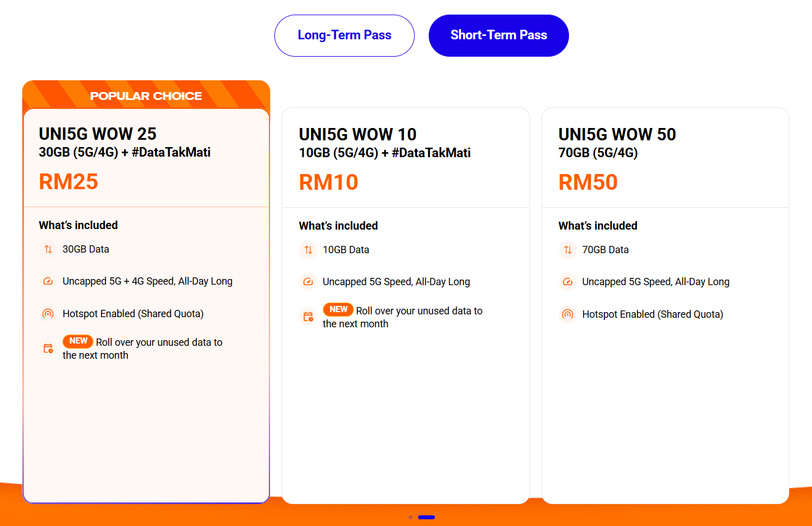Click the active carousel page indicator
Viewport: 812px width, 526px height.
[426, 517]
